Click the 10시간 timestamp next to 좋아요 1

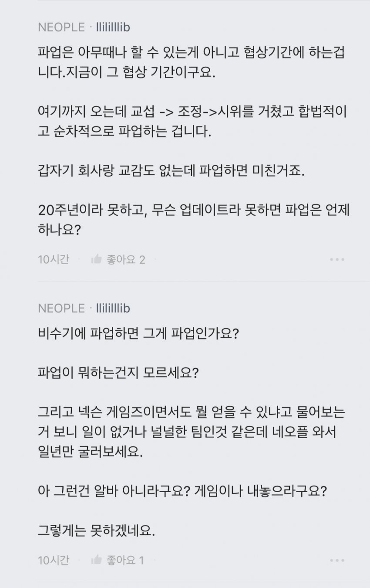54,561
